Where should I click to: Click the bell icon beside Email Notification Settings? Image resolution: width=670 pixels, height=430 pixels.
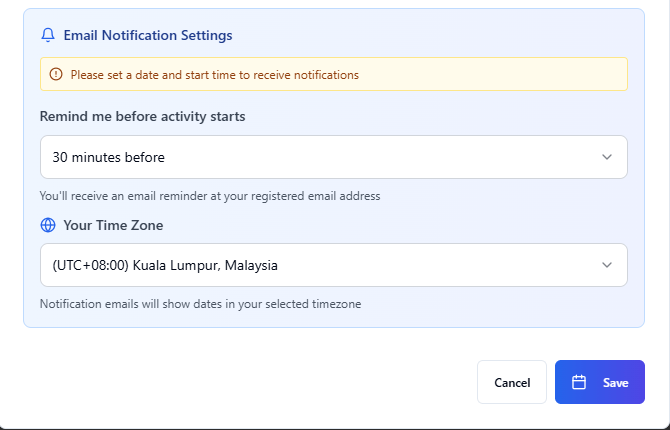48,35
